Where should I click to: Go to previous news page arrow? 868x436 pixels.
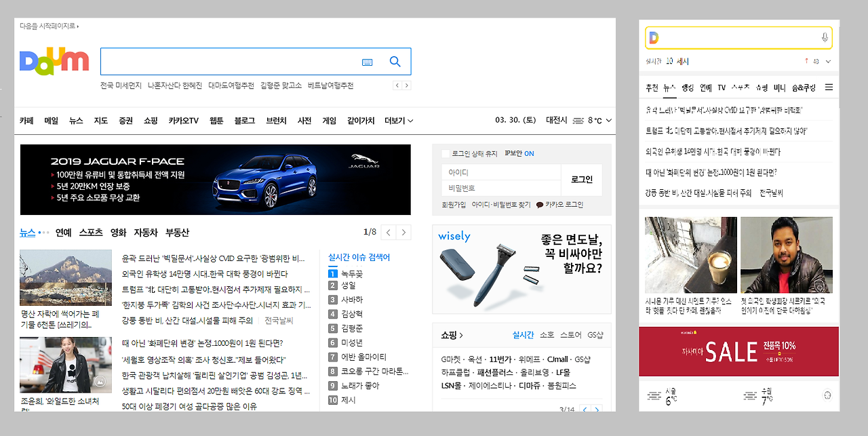pos(389,233)
